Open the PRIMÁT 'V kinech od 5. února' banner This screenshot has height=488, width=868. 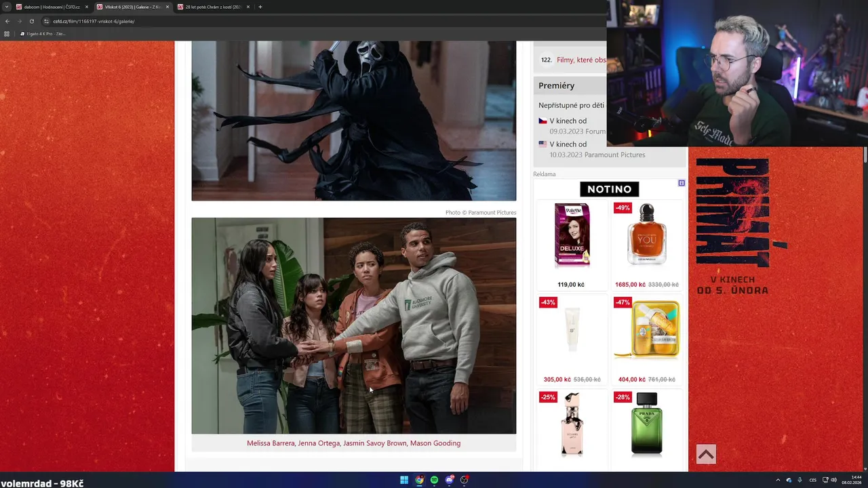(740, 227)
